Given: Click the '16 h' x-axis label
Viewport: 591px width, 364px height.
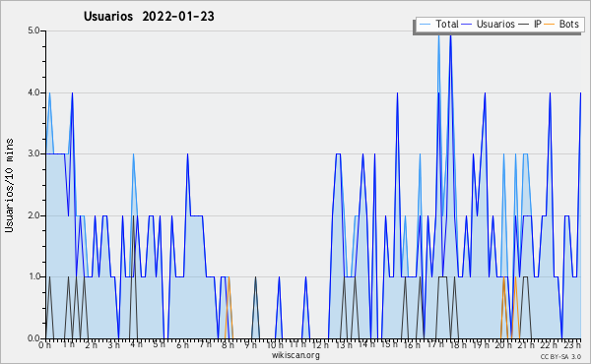Looking at the screenshot, I should 412,344.
